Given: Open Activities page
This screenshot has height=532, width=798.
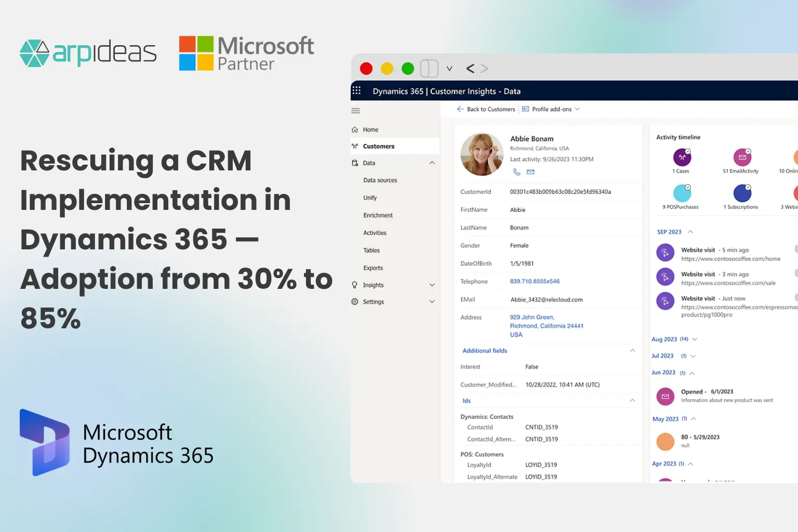Looking at the screenshot, I should [x=375, y=233].
